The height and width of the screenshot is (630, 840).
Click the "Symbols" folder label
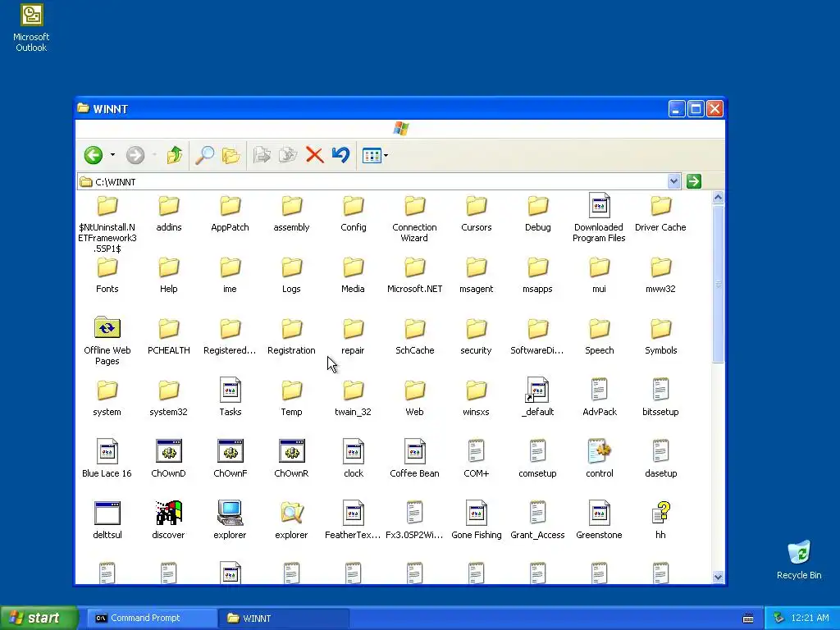point(661,350)
